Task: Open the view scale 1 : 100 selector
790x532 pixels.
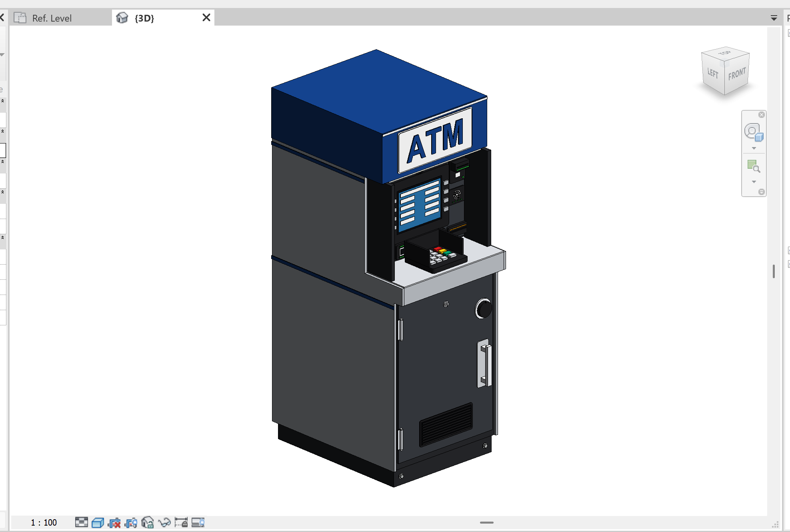Action: 44,522
